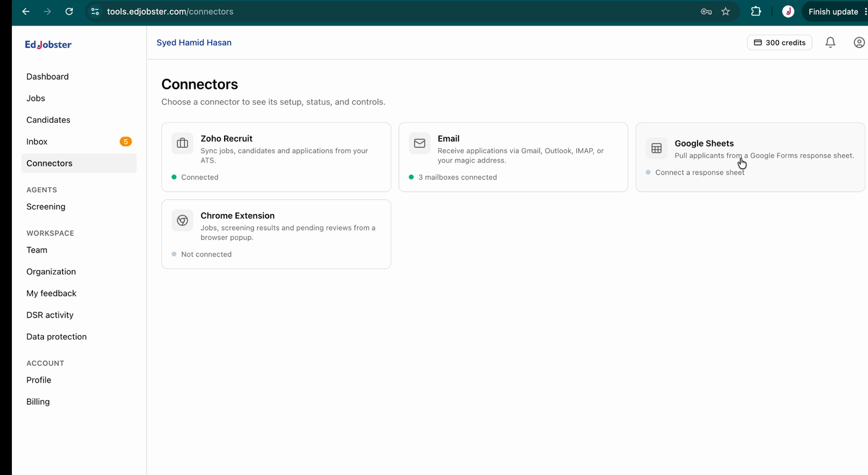
Task: Click Zoho Recruit description about ATS sync
Action: coord(284,156)
